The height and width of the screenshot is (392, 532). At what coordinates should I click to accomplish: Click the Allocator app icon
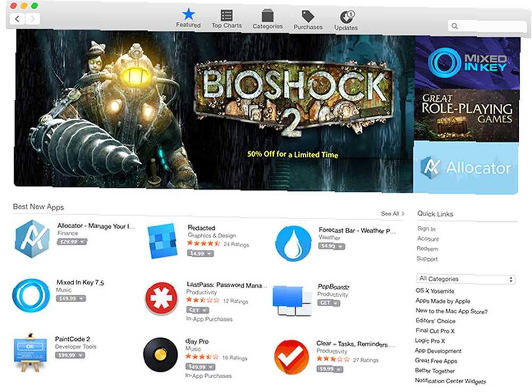click(x=32, y=239)
